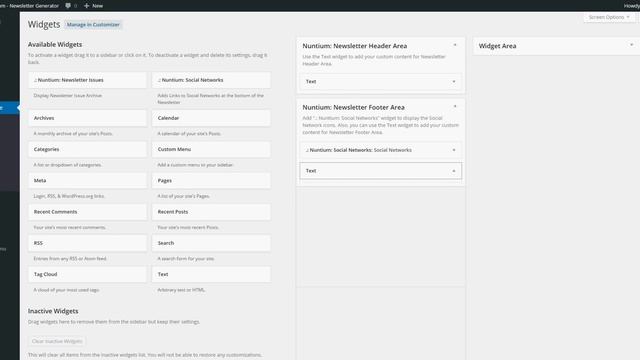Click the Nuntium: Newsletter Footer Area title

click(x=353, y=107)
